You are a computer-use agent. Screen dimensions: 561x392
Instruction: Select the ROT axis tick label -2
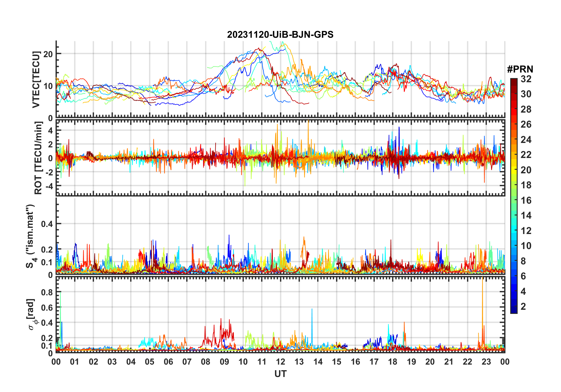point(49,172)
